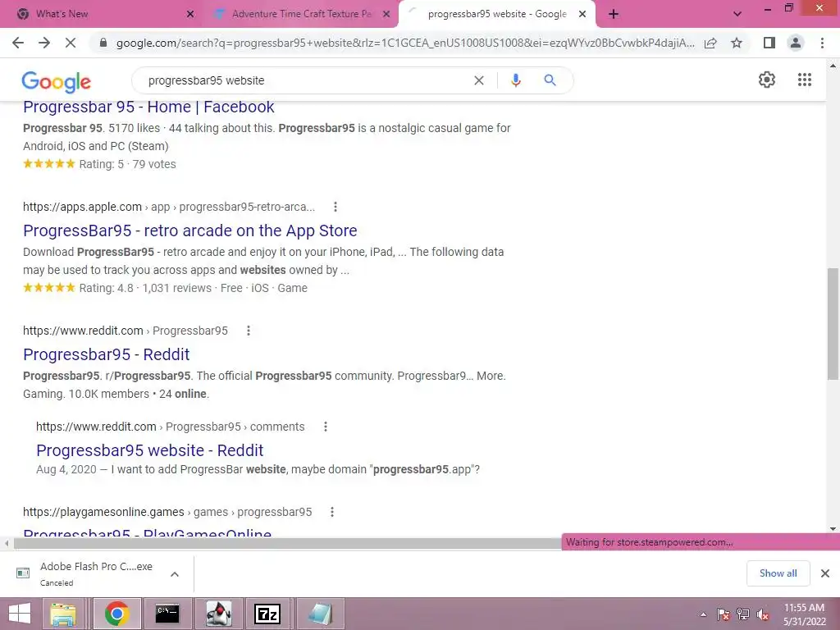Expand options for Adobe Flash Pro download
The width and height of the screenshot is (840, 630).
pos(174,574)
